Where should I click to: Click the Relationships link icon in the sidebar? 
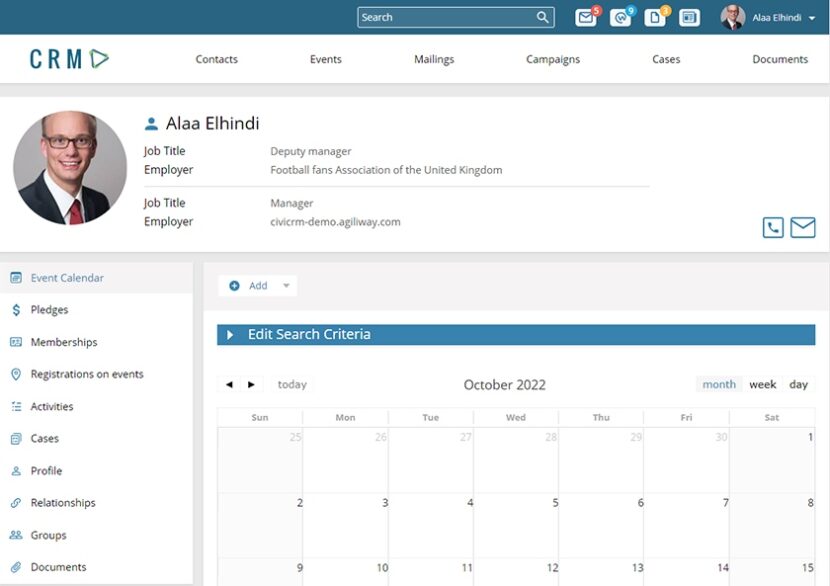point(14,502)
